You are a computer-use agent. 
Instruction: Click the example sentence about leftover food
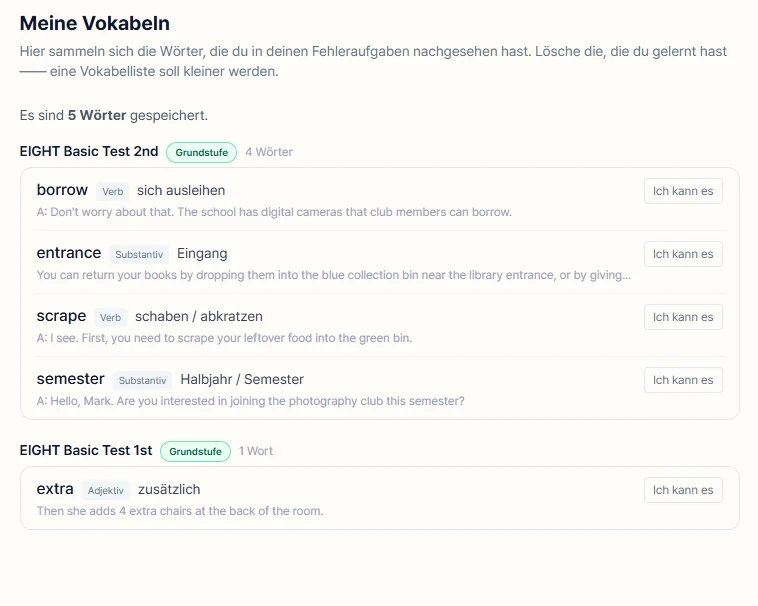(x=224, y=338)
